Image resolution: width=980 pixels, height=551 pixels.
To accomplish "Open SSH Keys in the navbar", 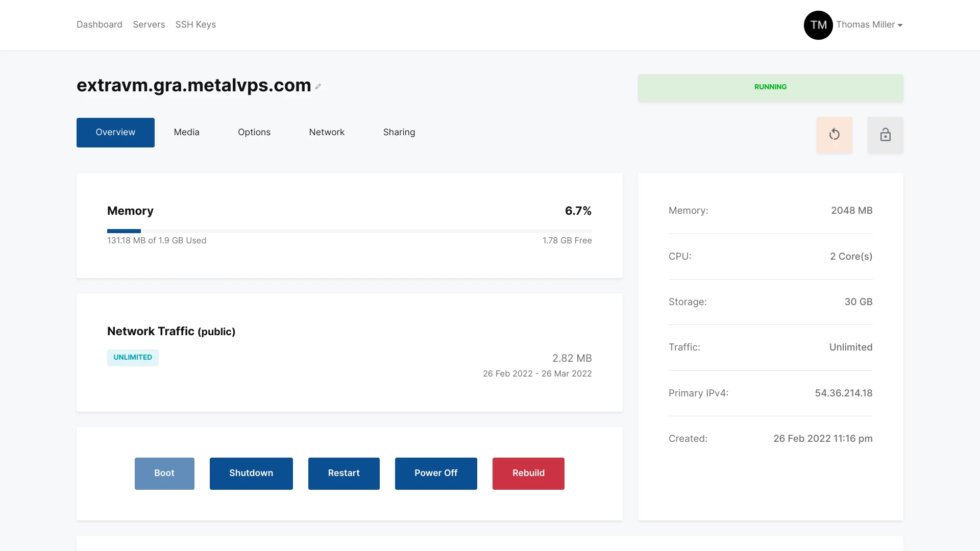I will (195, 25).
